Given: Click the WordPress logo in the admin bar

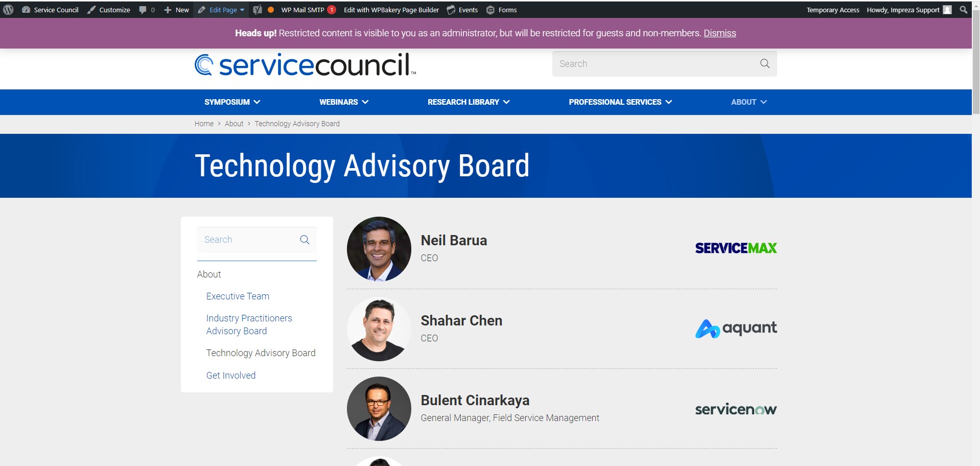Looking at the screenshot, I should (x=8, y=9).
